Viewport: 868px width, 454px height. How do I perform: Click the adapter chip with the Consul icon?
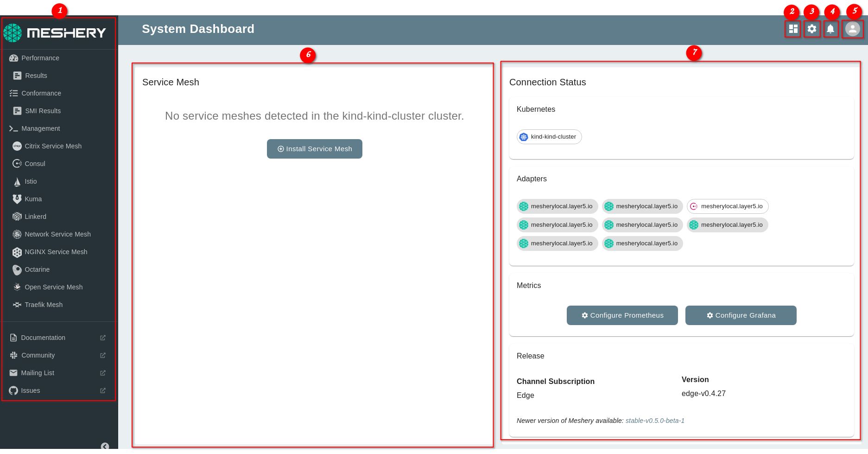tap(728, 206)
